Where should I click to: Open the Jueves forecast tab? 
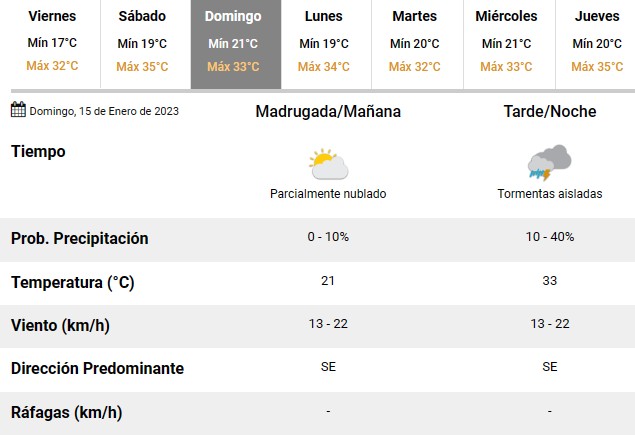click(596, 44)
